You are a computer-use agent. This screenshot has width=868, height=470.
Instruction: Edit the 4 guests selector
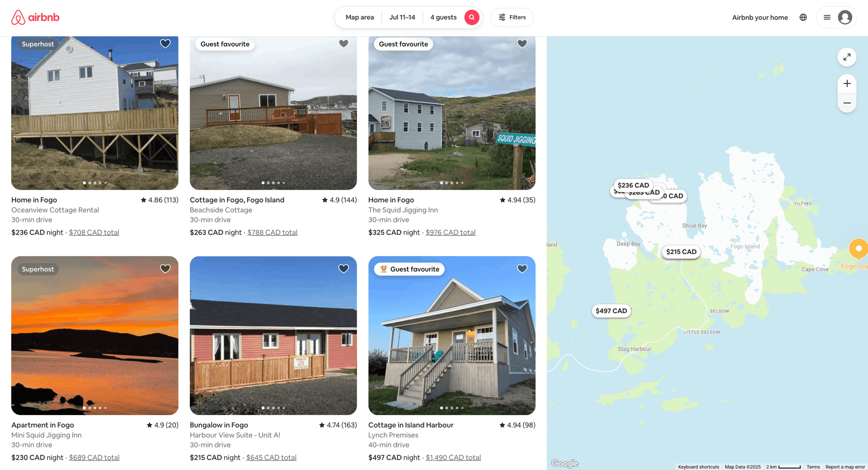(443, 17)
